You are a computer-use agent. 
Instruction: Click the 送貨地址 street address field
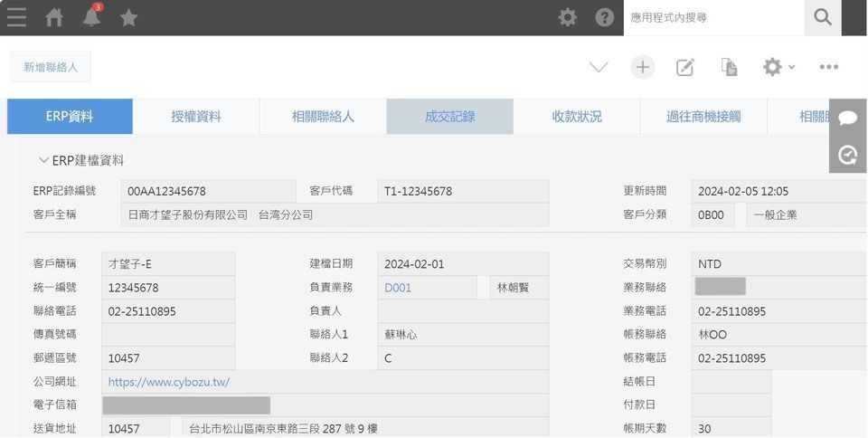[x=365, y=428]
